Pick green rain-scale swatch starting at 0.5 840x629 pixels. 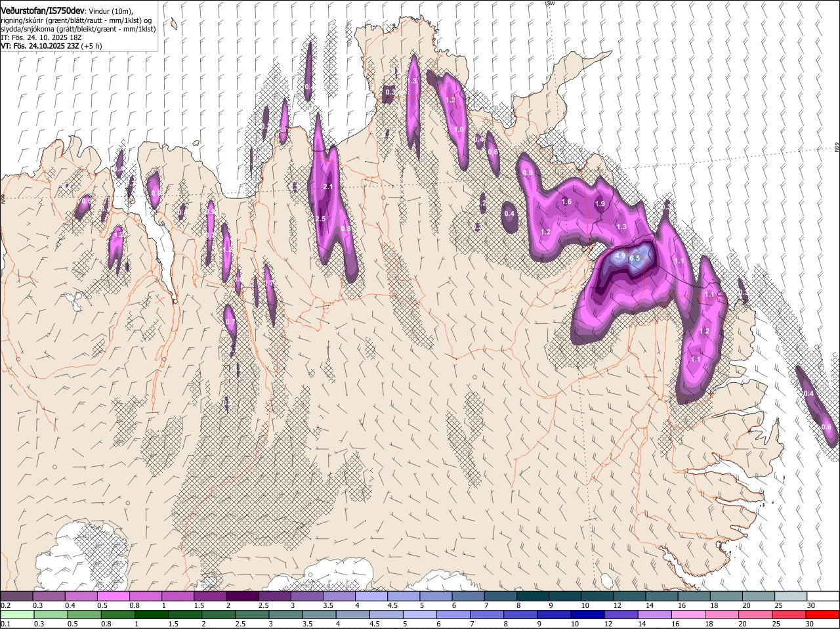point(84,615)
